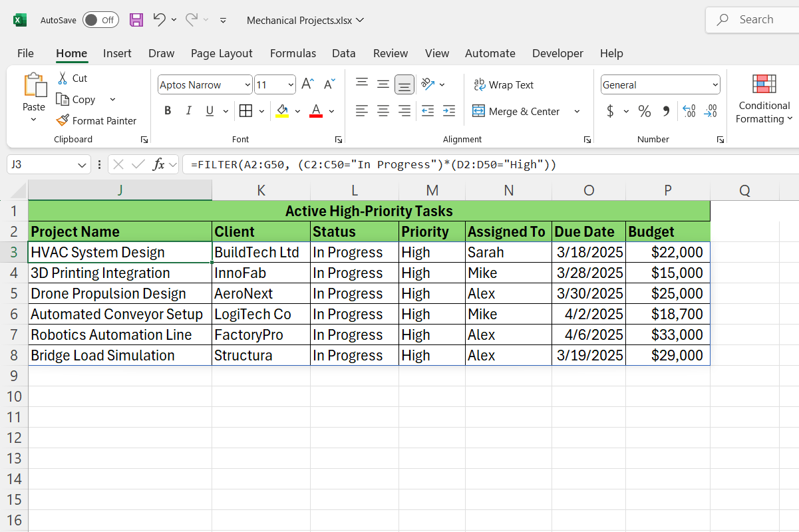799x532 pixels.
Task: Toggle Wrap Text for the cell
Action: [x=504, y=84]
